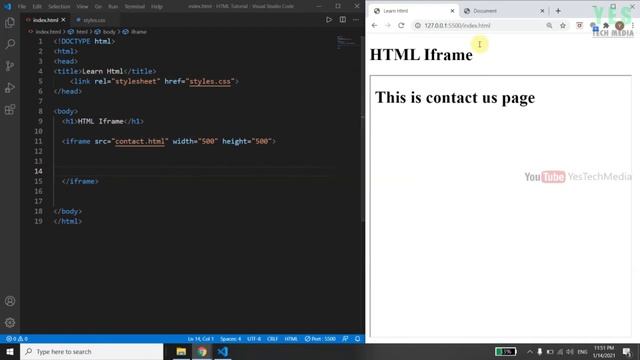Click the closing iframe tag on line 15
Screen dimensions: 640x360
pos(80,181)
